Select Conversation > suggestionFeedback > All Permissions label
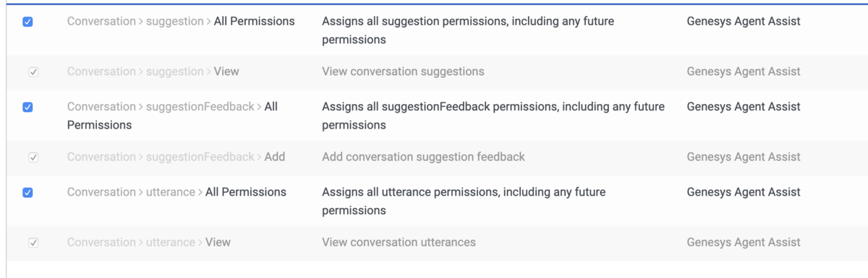Screen dimensions: 868x278 [x=172, y=116]
